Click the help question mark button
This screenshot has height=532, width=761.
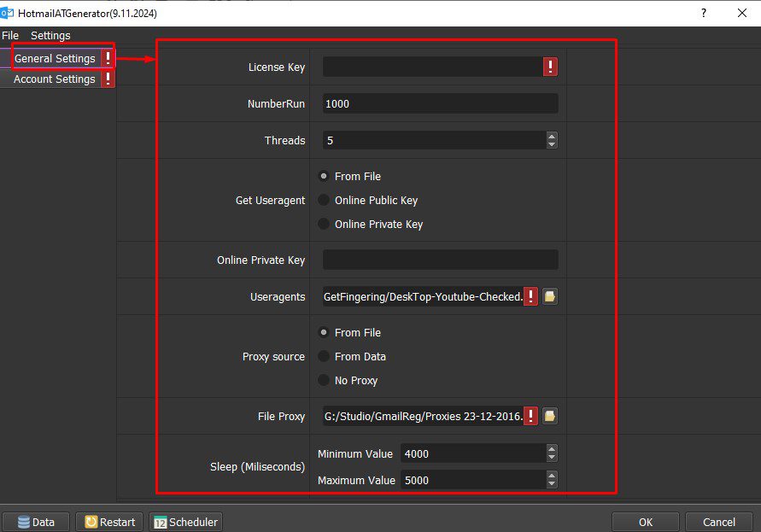pos(704,13)
